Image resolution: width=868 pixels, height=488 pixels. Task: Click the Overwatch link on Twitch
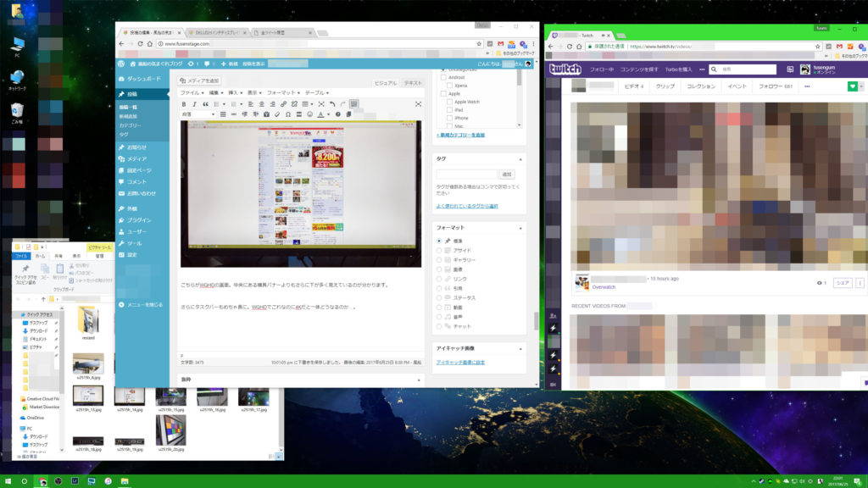604,287
